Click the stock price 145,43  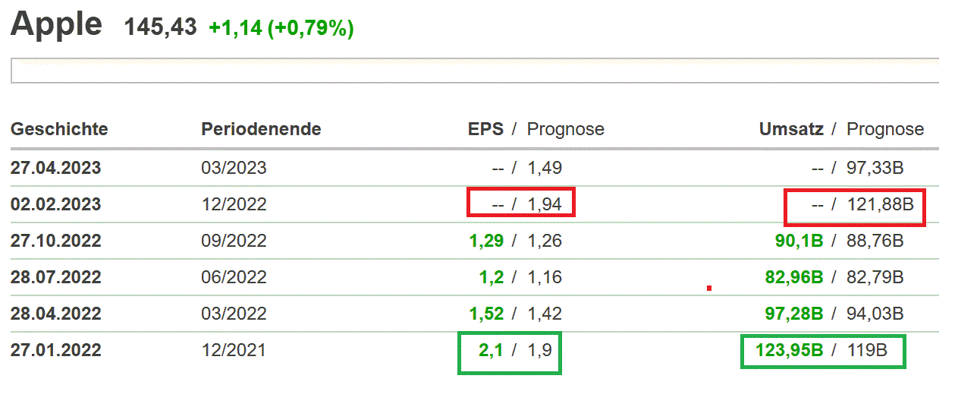point(160,27)
